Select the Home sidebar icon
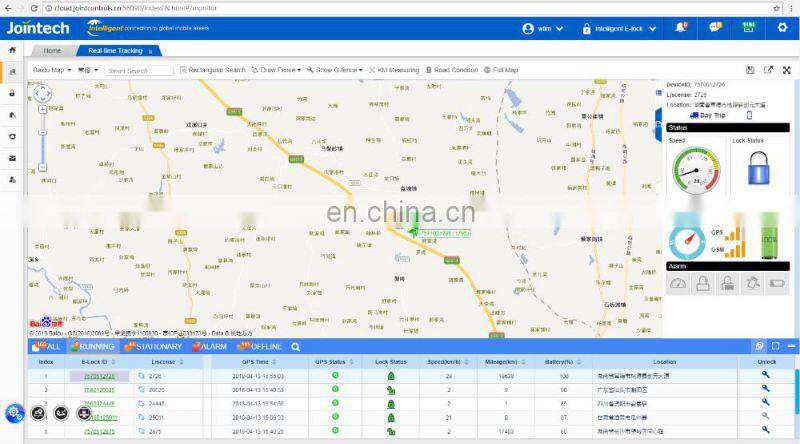The image size is (800, 444). click(12, 50)
